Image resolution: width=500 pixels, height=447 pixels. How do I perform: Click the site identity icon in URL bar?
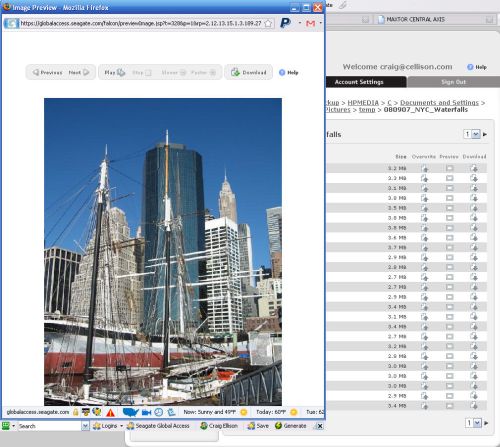click(x=12, y=23)
